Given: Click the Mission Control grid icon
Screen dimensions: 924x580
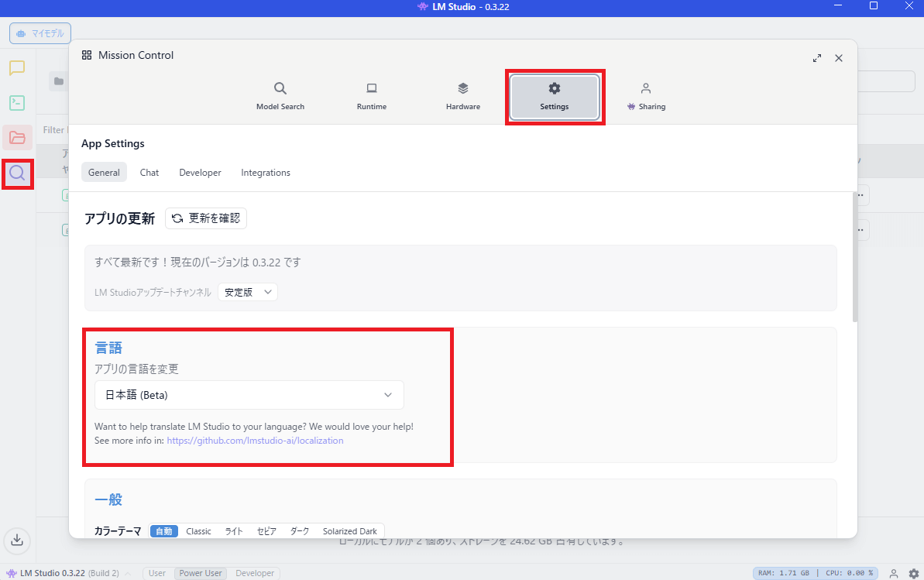Looking at the screenshot, I should click(87, 55).
